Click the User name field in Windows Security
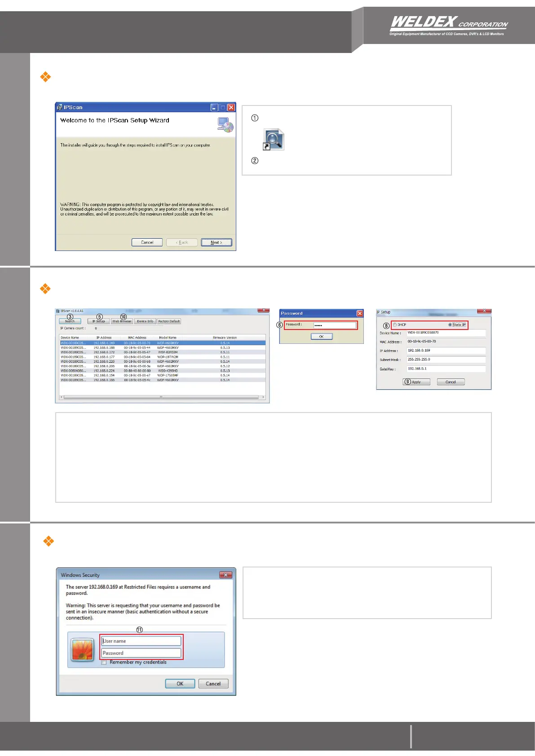The image size is (535, 756). (141, 641)
